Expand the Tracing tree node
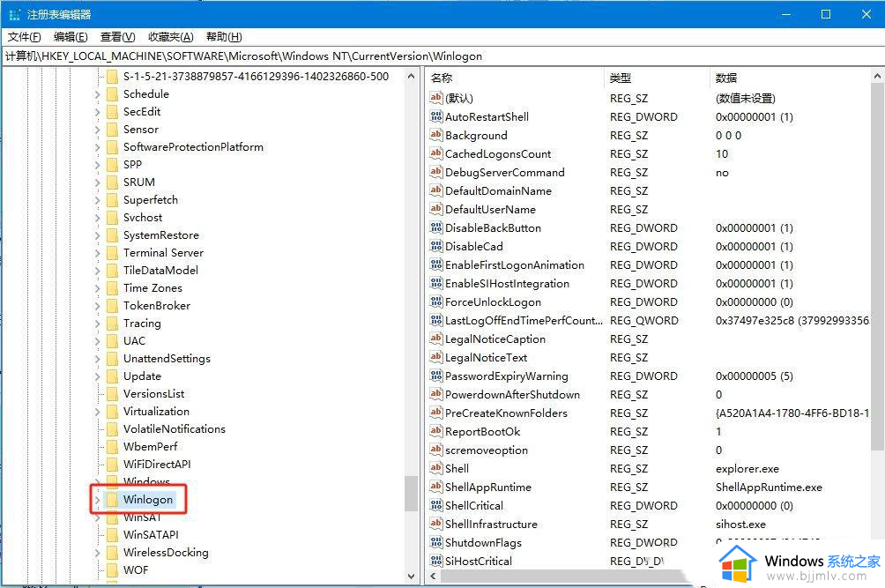The height and width of the screenshot is (588, 885). coord(97,324)
